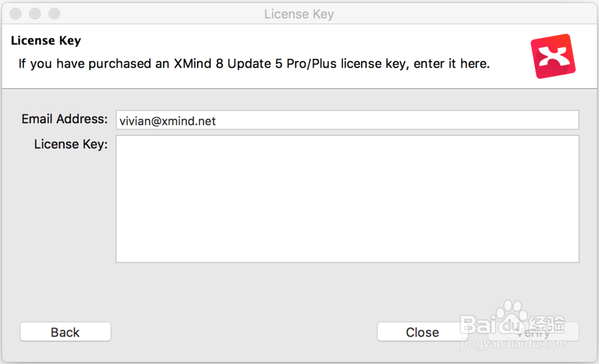This screenshot has height=364, width=599.
Task: Click the paw print in Baidu watermark
Action: click(510, 316)
